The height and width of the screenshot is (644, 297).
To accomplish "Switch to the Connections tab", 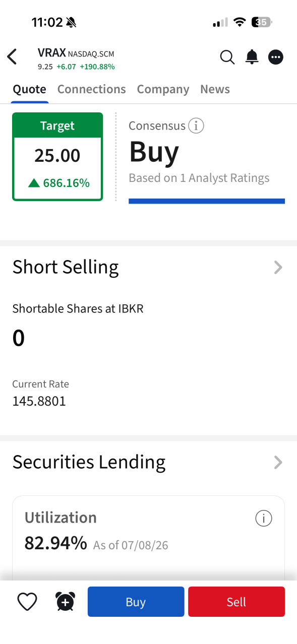I will 91,89.
